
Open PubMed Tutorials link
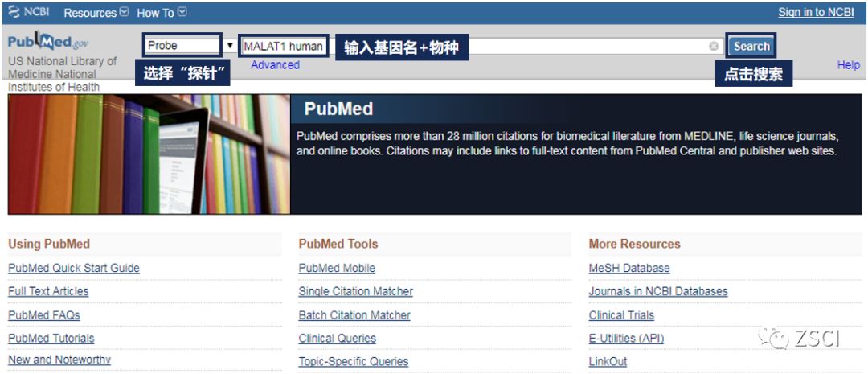51,338
